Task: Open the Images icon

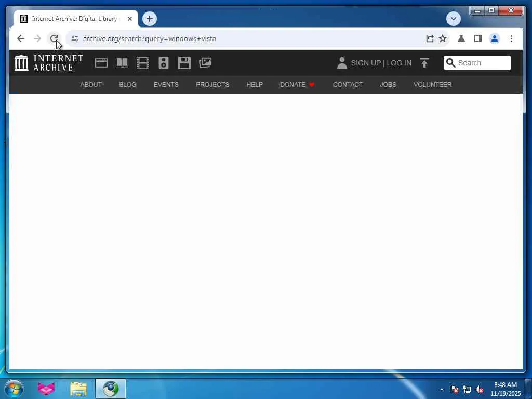Action: pos(205,63)
